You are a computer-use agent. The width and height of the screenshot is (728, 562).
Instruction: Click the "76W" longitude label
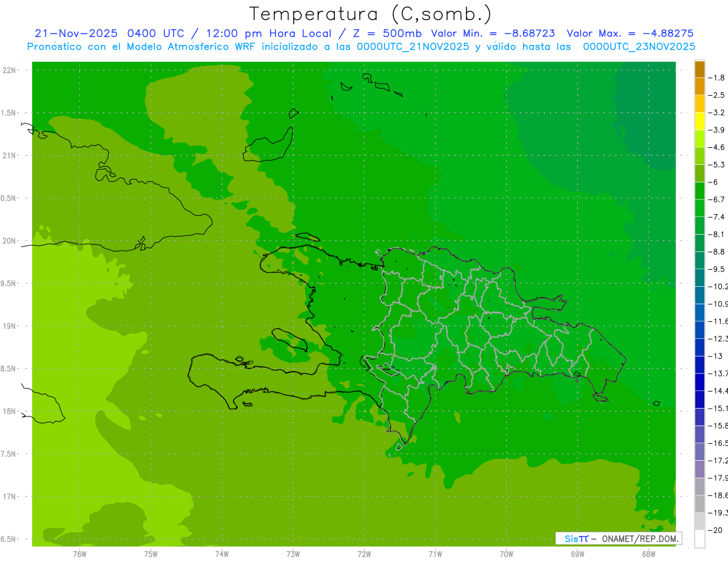79,554
